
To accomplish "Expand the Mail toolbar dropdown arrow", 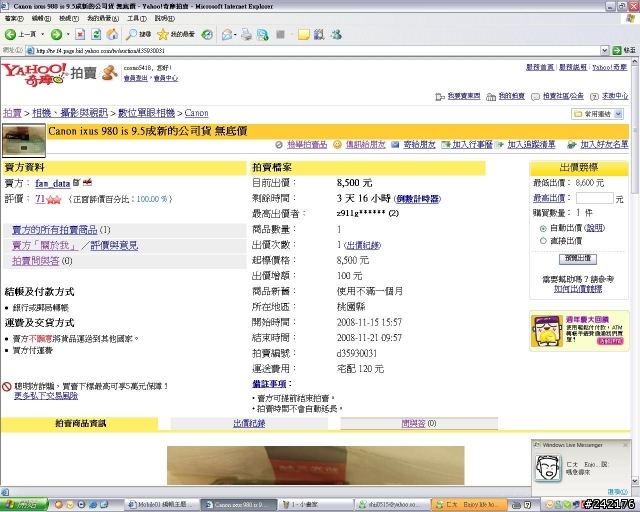I will point(236,35).
